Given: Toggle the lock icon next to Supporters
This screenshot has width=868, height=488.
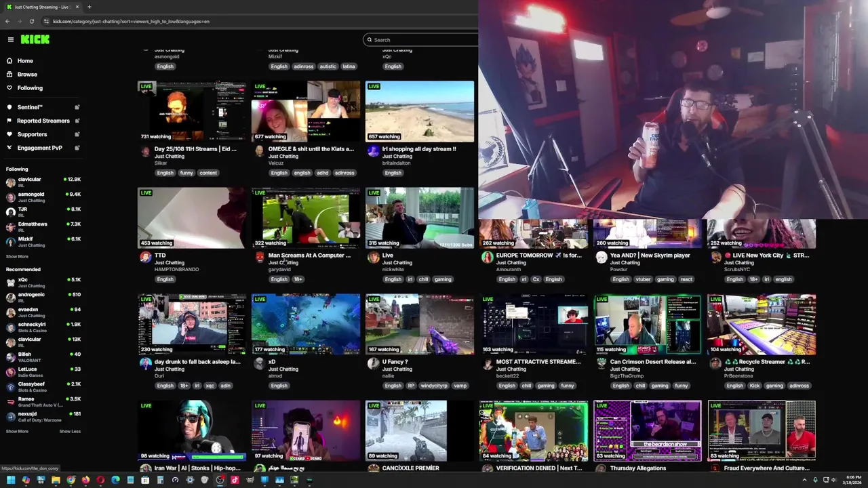Looking at the screenshot, I should tap(77, 134).
